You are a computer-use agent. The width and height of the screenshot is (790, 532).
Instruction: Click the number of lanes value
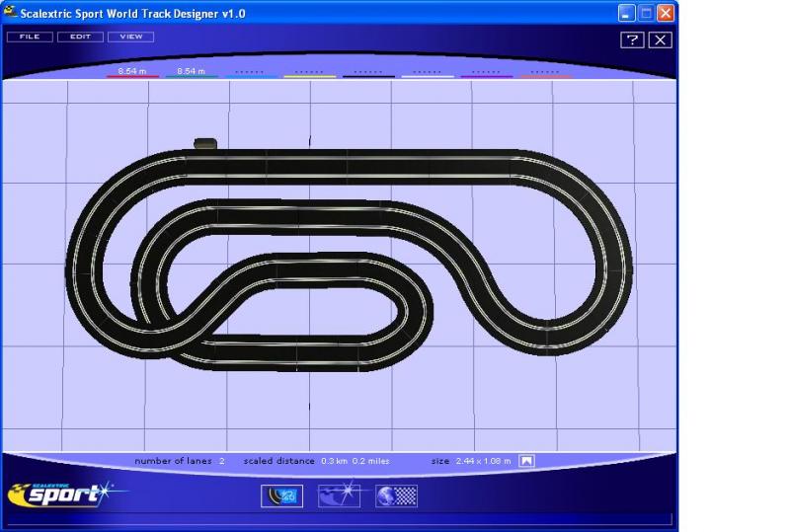pos(222,461)
